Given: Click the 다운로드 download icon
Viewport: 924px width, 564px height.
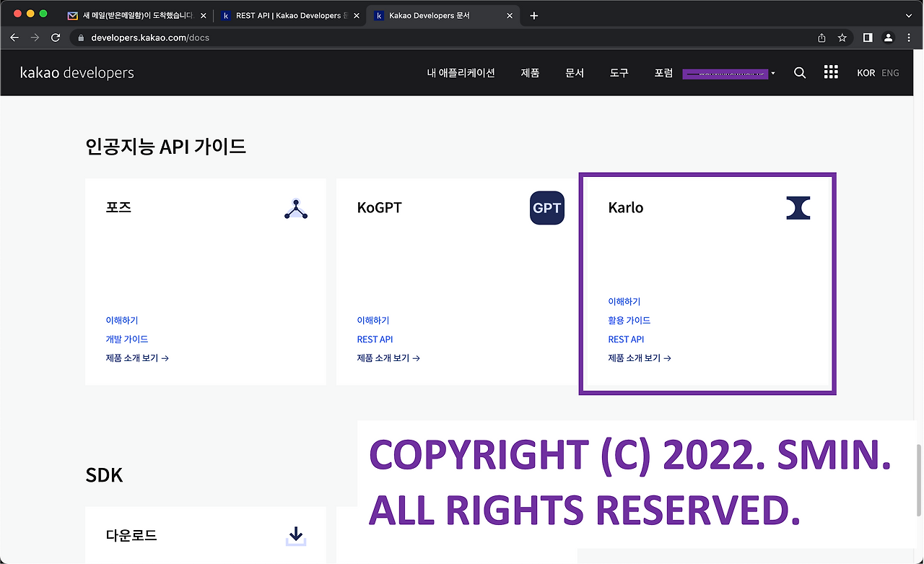Looking at the screenshot, I should click(295, 536).
